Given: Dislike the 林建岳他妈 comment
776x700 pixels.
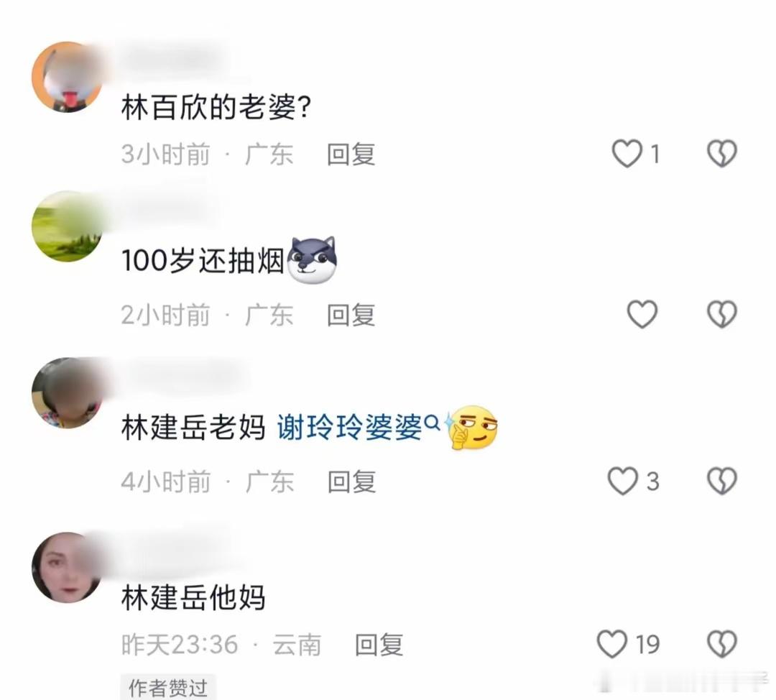Looking at the screenshot, I should point(721,643).
